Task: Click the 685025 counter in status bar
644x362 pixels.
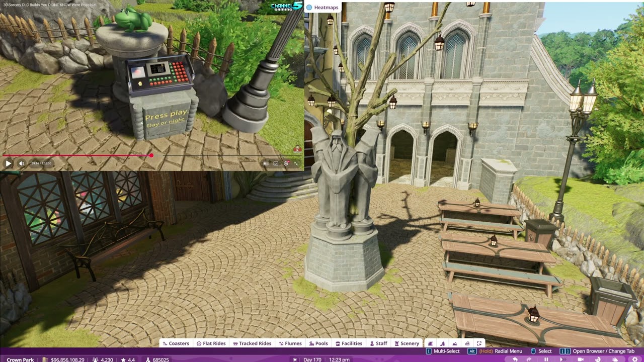Action: [x=160, y=359]
